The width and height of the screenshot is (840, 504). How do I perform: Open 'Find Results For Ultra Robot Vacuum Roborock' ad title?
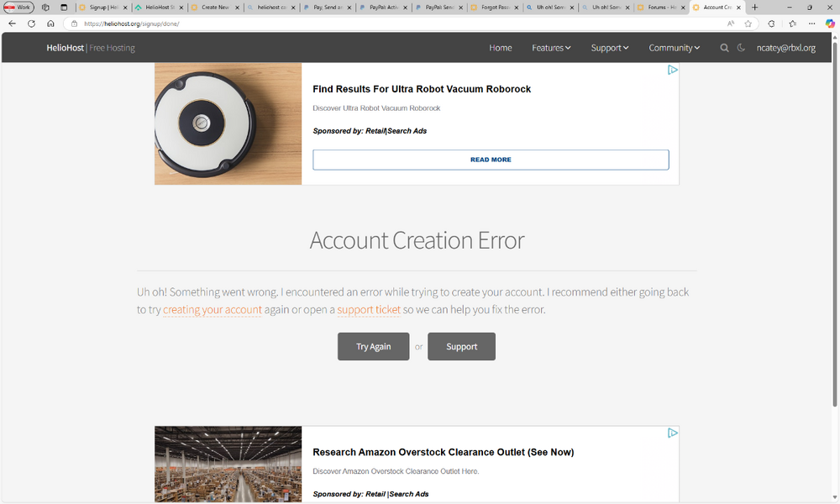coord(422,89)
